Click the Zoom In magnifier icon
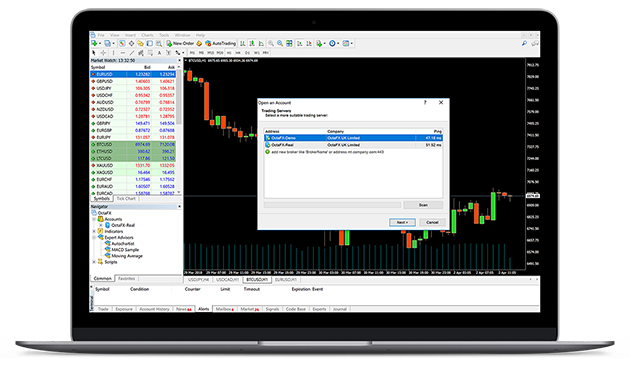This screenshot has height=379, width=630. coord(271,43)
